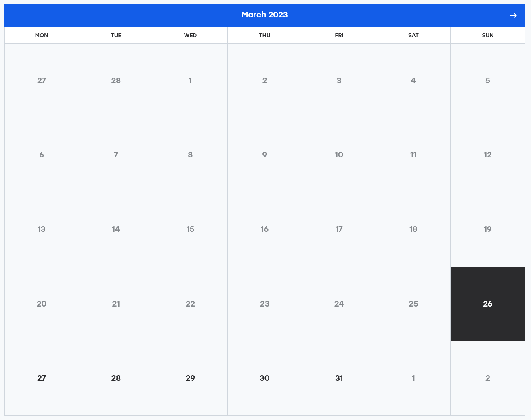531x420 pixels.
Task: Select April 1 in the last row
Action: coord(413,378)
